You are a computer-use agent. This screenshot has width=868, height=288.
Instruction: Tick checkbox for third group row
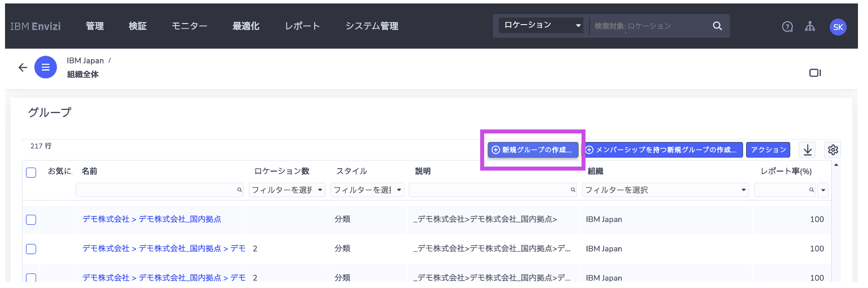tap(31, 277)
